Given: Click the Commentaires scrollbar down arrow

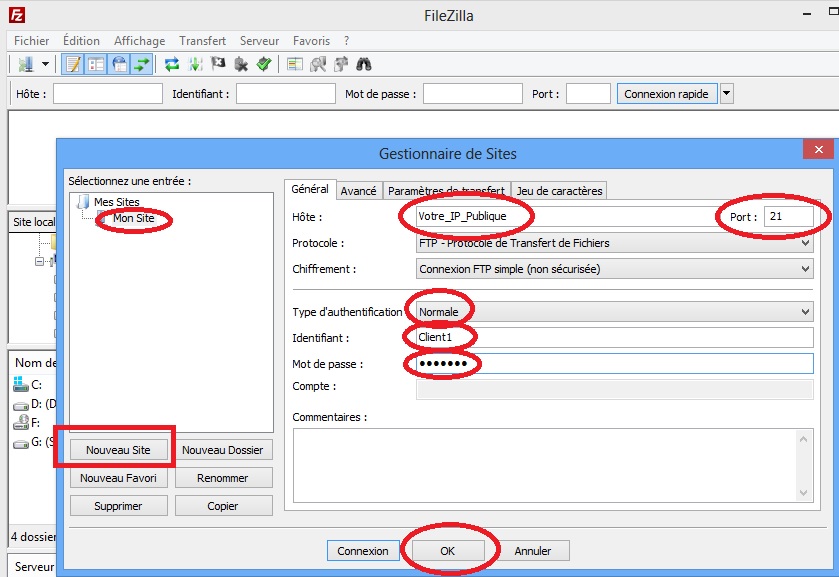Looking at the screenshot, I should (803, 492).
